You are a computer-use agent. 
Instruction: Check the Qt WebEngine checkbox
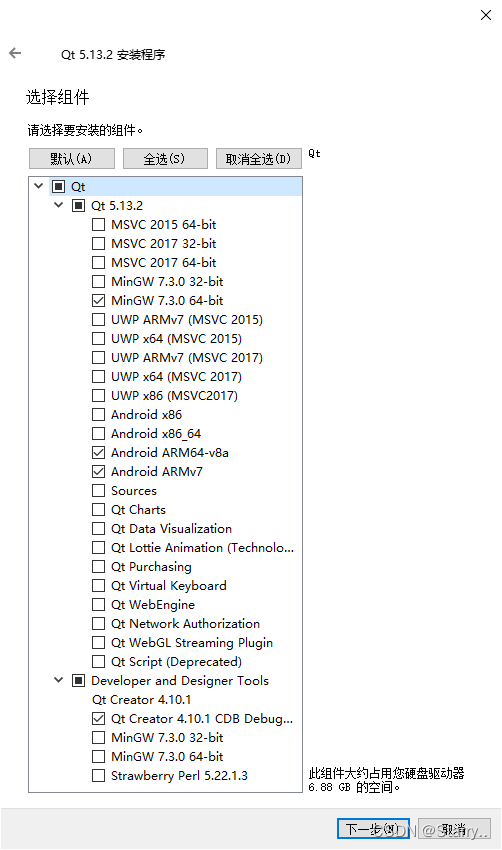tap(98, 604)
